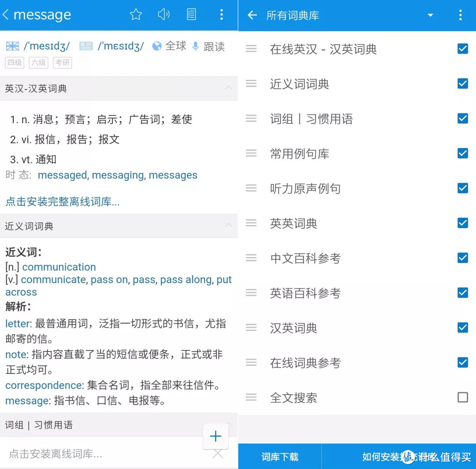The height and width of the screenshot is (469, 476).
Task: Collapse the 近义词词典 section chevron
Action: click(229, 225)
